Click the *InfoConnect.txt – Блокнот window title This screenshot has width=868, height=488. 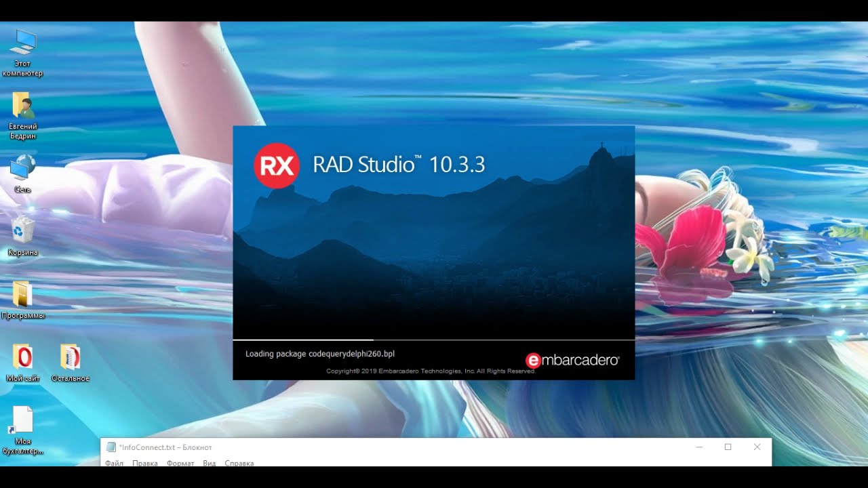[x=165, y=447]
